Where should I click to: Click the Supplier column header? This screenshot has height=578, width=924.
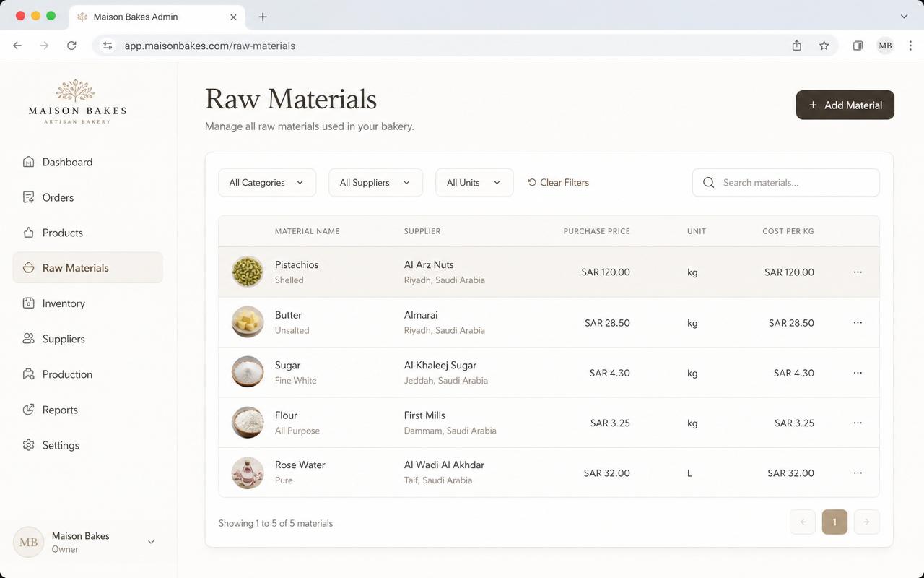422,231
